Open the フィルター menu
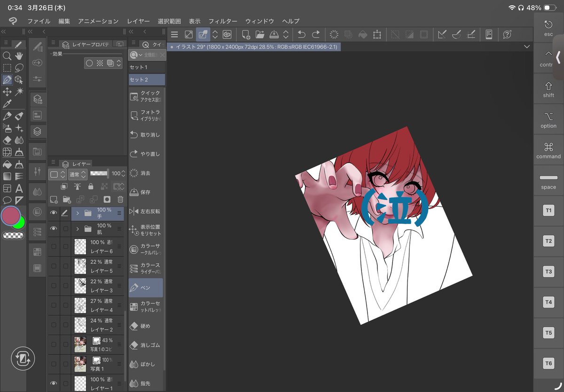564x392 pixels. pos(223,21)
